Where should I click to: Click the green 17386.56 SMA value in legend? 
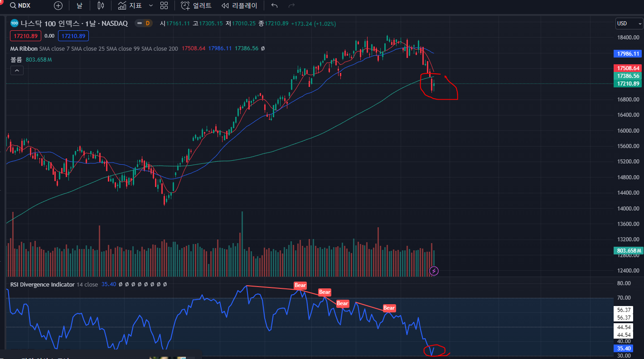tap(246, 48)
